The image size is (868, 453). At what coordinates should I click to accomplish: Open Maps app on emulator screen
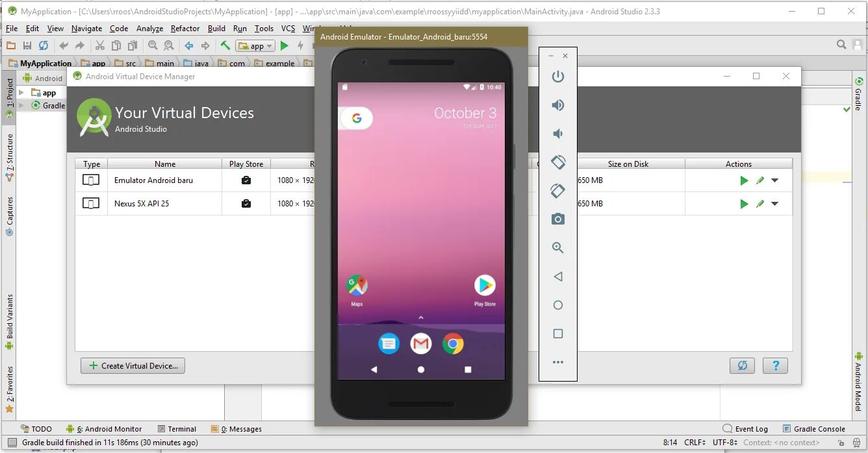coord(357,289)
